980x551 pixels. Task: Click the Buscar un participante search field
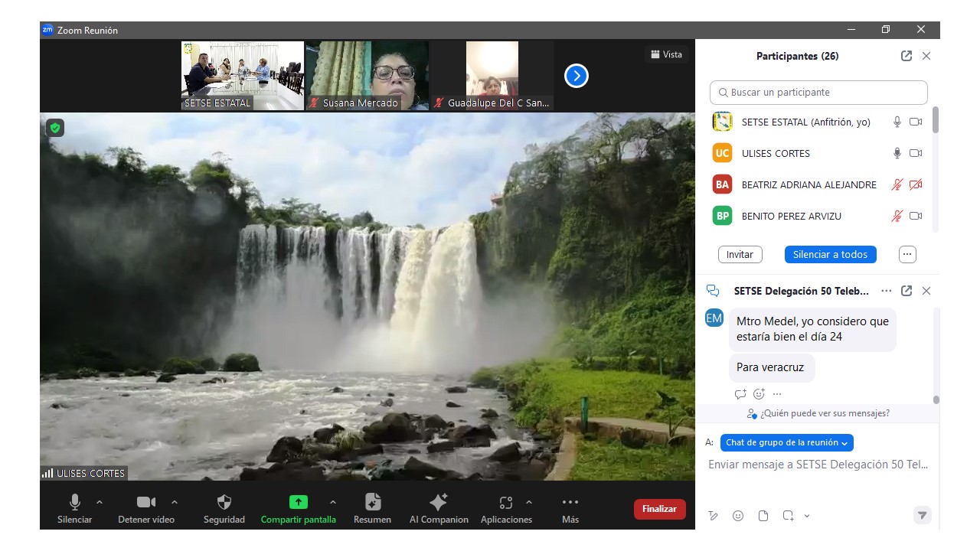coord(818,93)
